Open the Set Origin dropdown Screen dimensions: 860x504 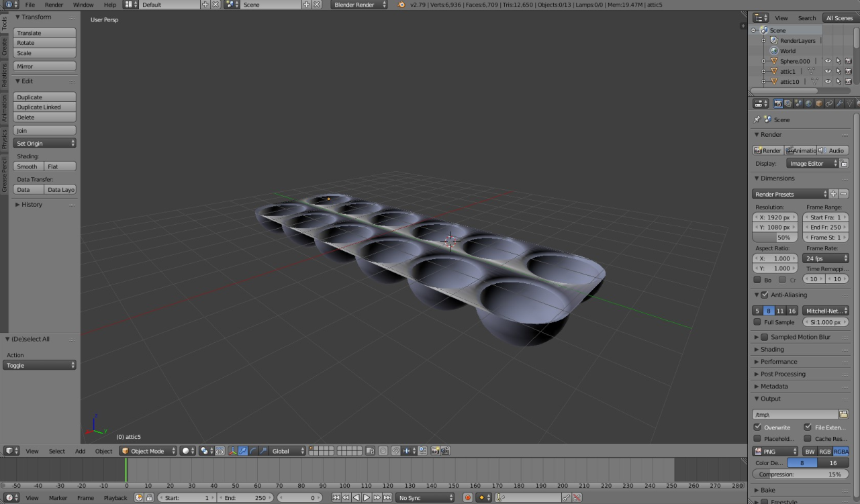tap(45, 144)
